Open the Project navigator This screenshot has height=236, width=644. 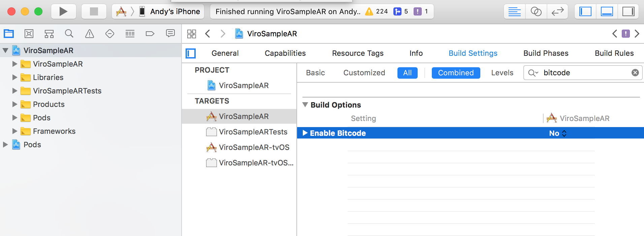pyautogui.click(x=9, y=34)
